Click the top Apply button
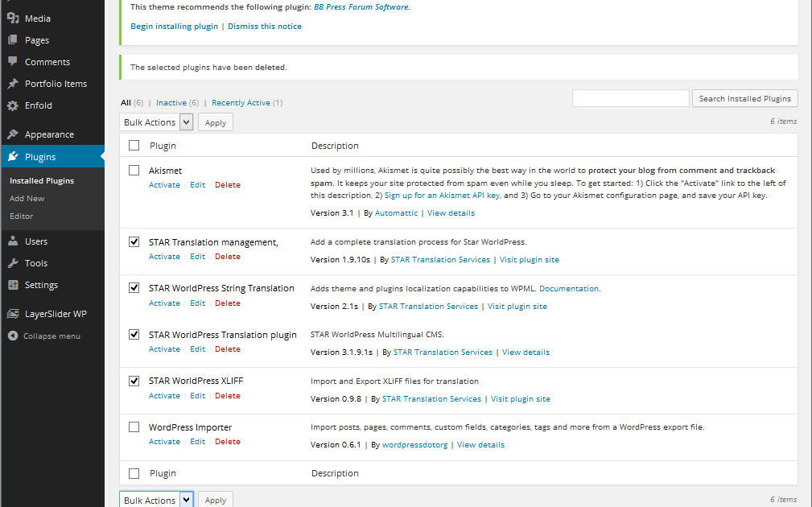Screen dimensions: 812x507 pos(216,122)
